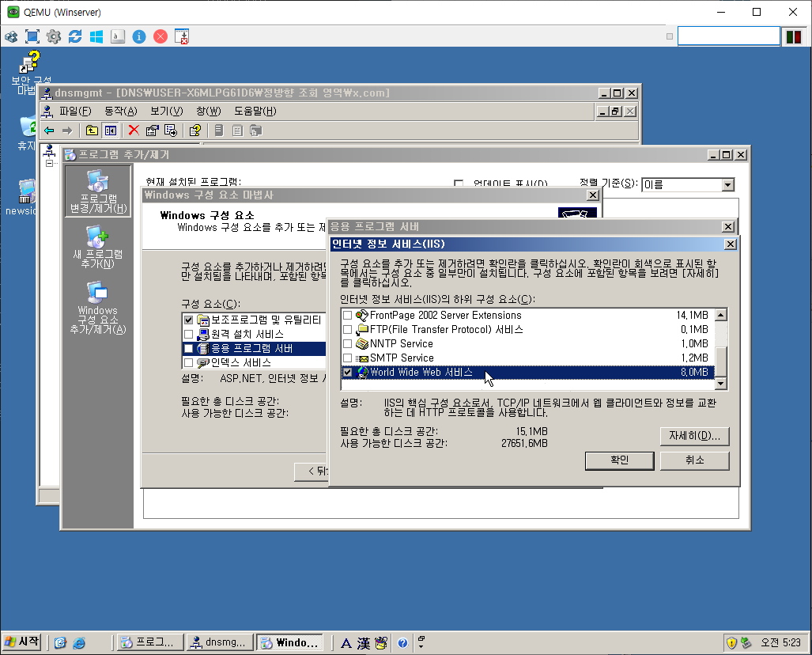The height and width of the screenshot is (655, 812).
Task: Open the 도움말(H) menu
Action: click(x=255, y=111)
